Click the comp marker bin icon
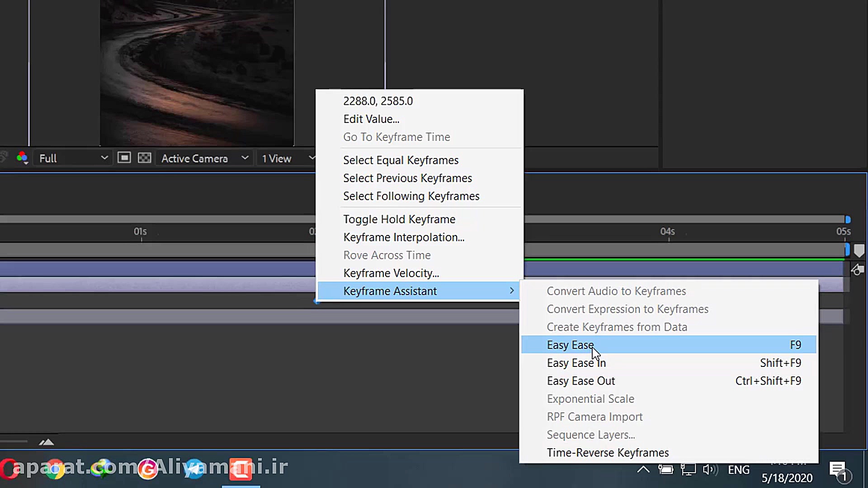Screen dimensions: 868x488 click(x=859, y=250)
